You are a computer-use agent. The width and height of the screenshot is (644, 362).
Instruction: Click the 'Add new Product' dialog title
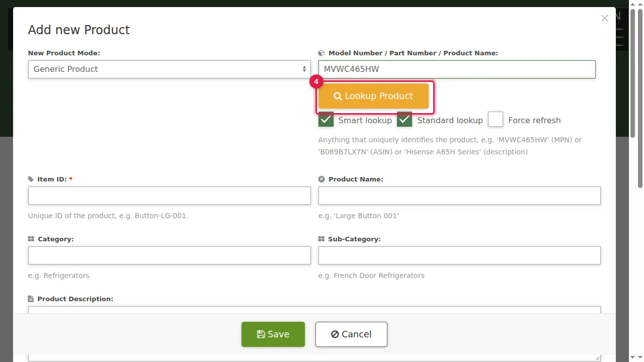(x=79, y=30)
